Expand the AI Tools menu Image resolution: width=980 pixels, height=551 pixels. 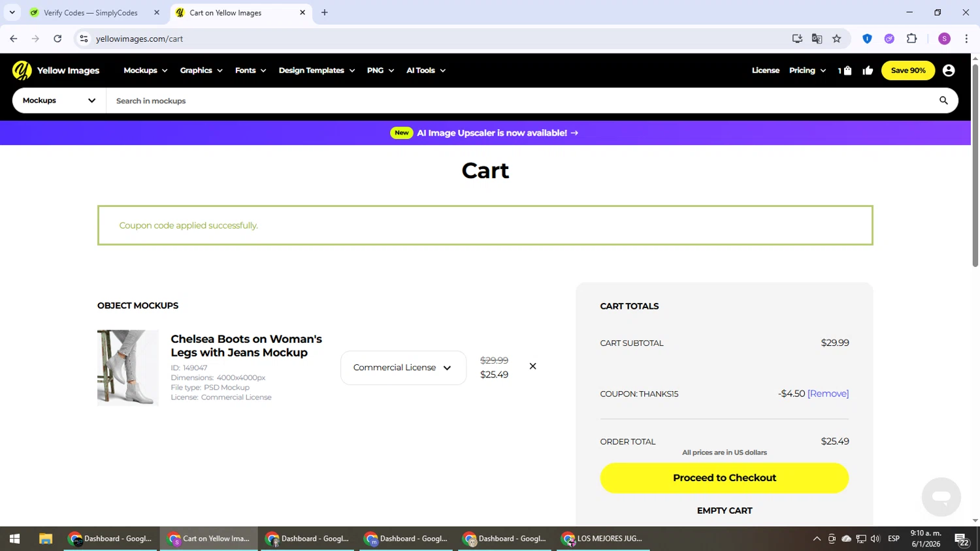[426, 71]
